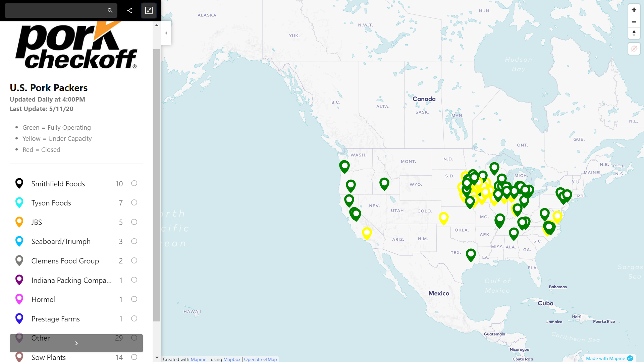The width and height of the screenshot is (644, 362).
Task: Click the Tyson Foods cyan pin icon
Action: pos(19,202)
